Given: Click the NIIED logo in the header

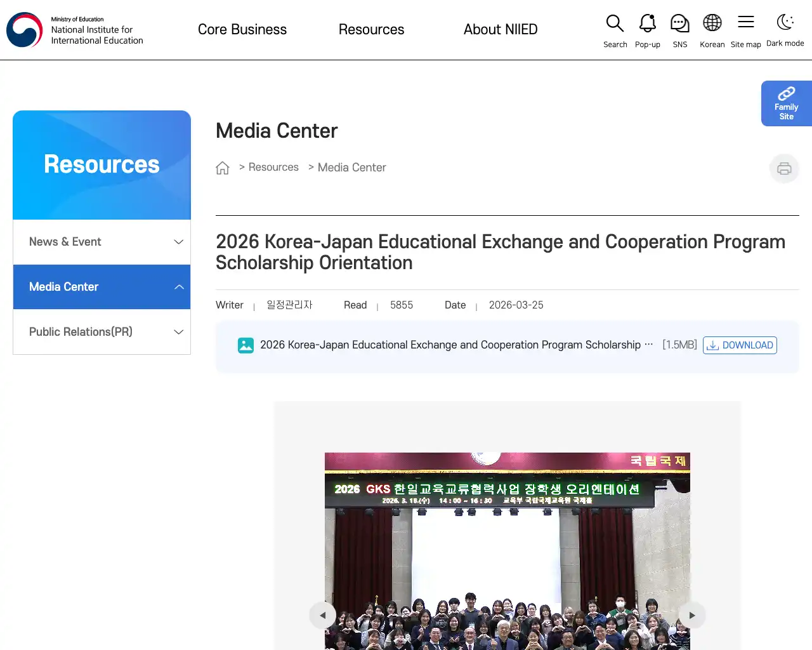Looking at the screenshot, I should point(75,30).
